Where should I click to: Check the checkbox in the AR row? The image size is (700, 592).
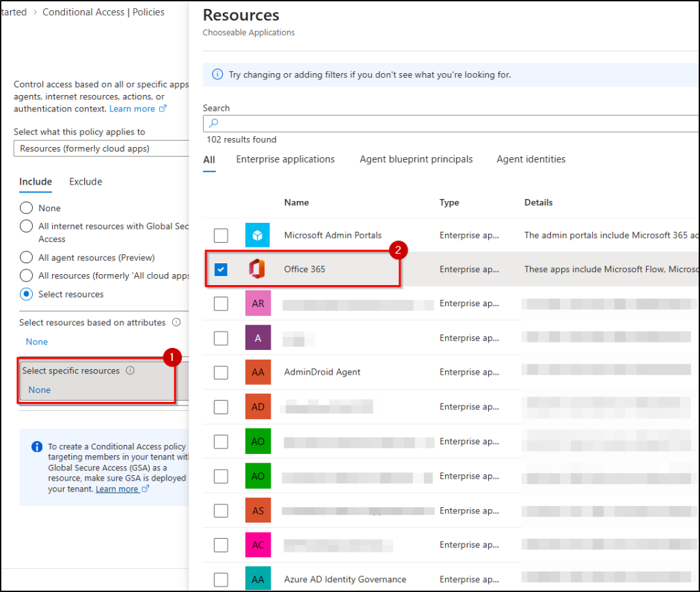pos(221,304)
